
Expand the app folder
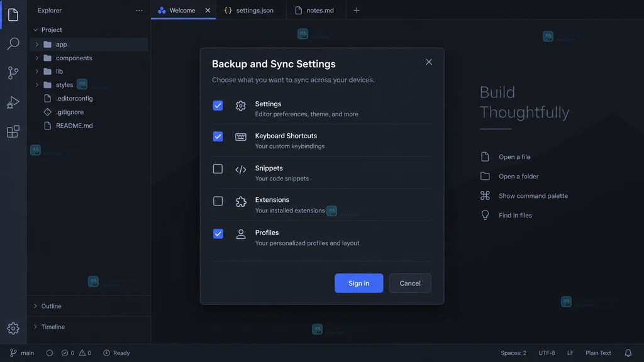(37, 45)
